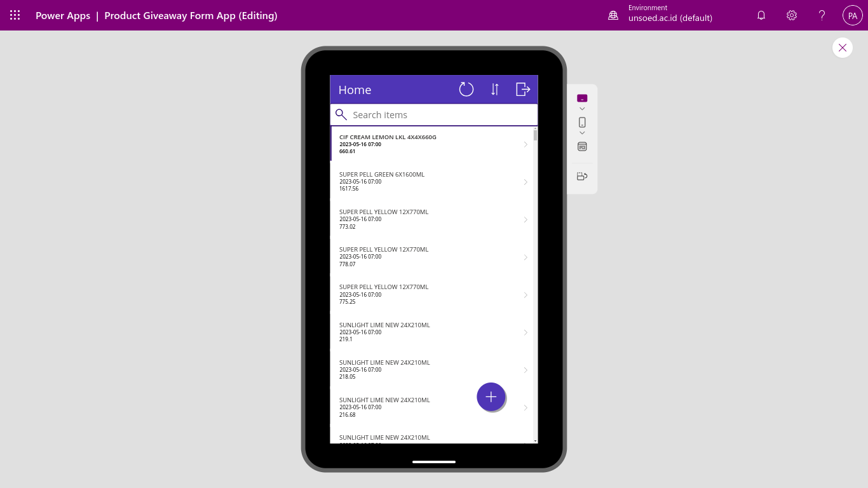Select SUPER PELL YELLOW item valued 775.25

[431, 294]
